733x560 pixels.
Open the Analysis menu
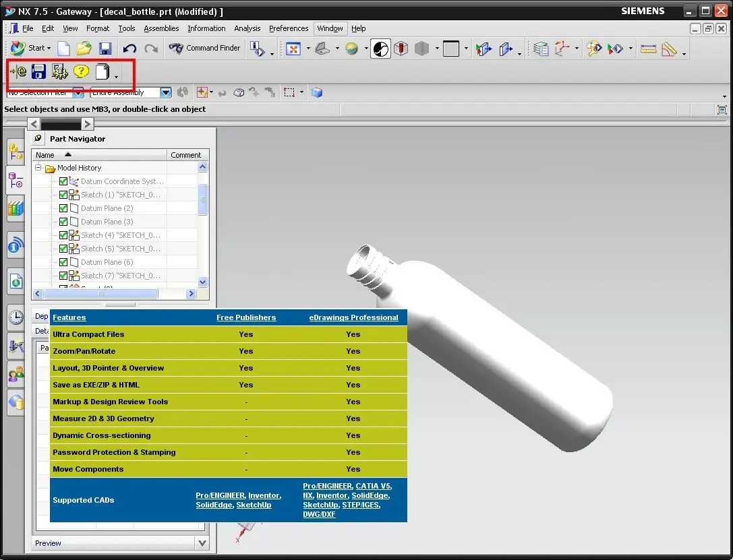pos(247,28)
